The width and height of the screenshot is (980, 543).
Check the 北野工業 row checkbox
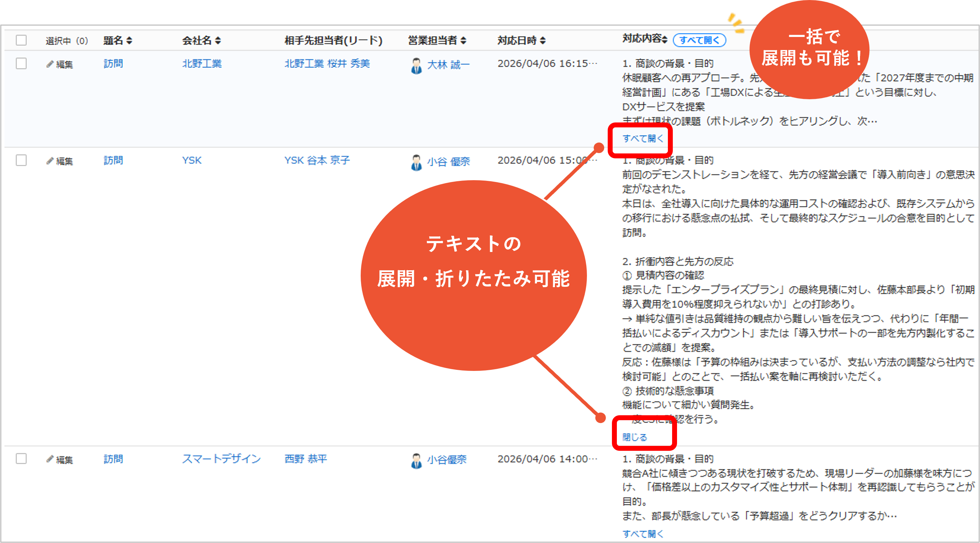pyautogui.click(x=21, y=64)
